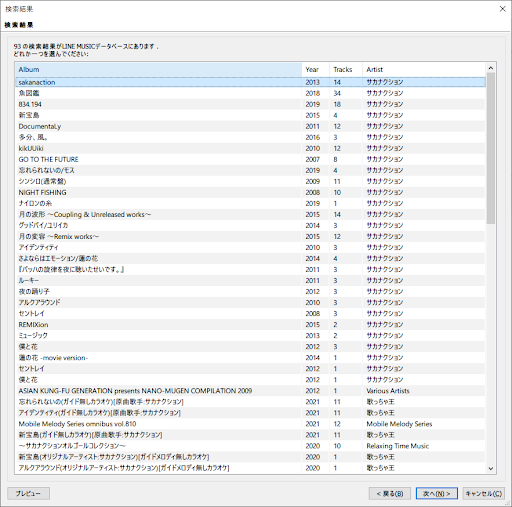
Task: Select the 夜の踊り子 row
Action: click(x=250, y=291)
